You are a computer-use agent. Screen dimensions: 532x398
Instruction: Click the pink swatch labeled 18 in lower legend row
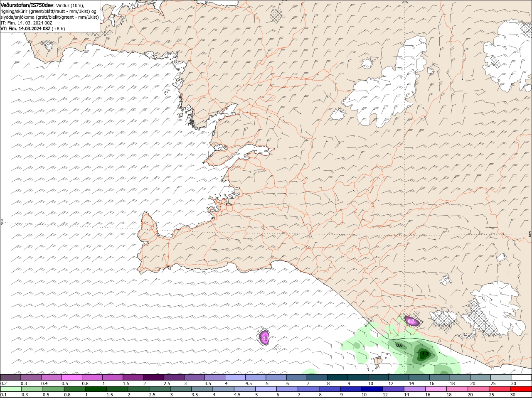tap(458, 389)
